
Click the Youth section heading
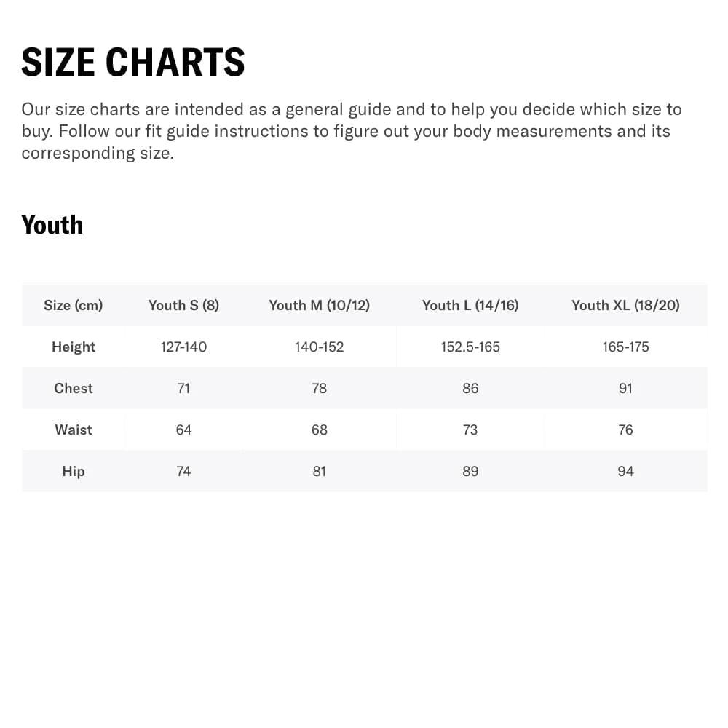click(52, 225)
